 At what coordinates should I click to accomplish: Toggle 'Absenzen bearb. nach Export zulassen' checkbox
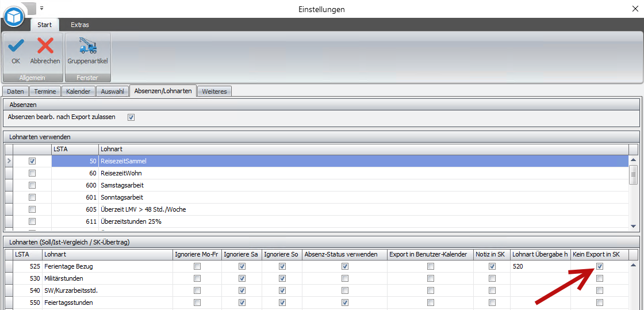131,117
